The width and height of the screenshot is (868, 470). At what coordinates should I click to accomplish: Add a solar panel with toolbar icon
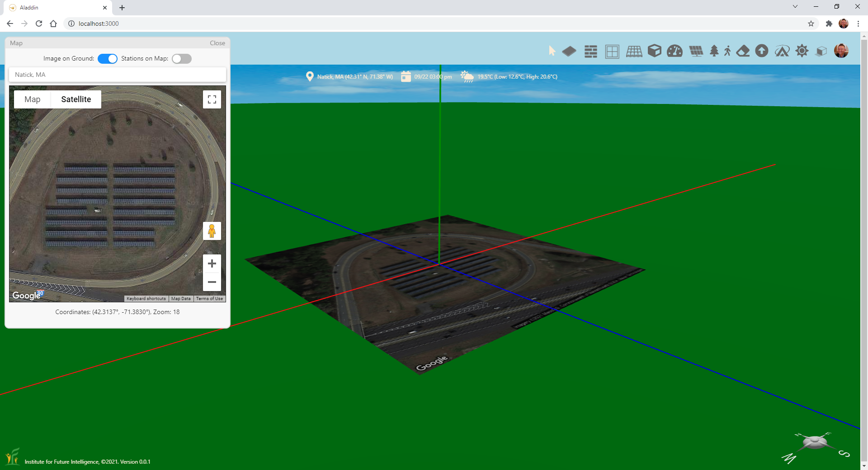click(x=696, y=51)
